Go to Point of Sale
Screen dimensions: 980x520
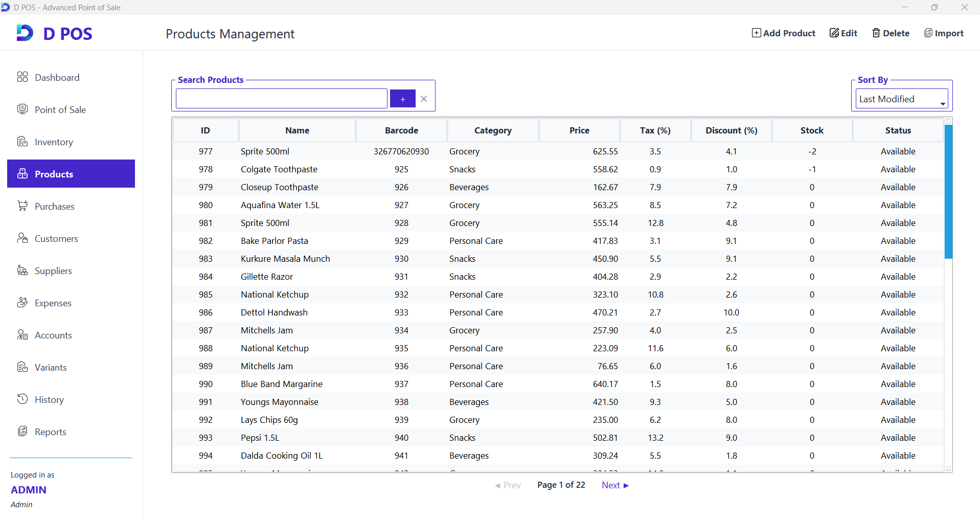[x=71, y=109]
